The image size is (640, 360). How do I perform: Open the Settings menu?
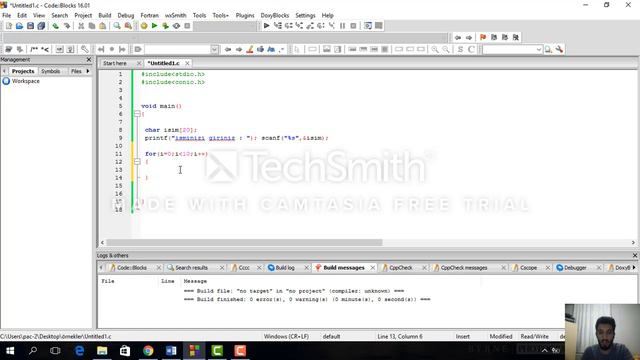tap(305, 15)
